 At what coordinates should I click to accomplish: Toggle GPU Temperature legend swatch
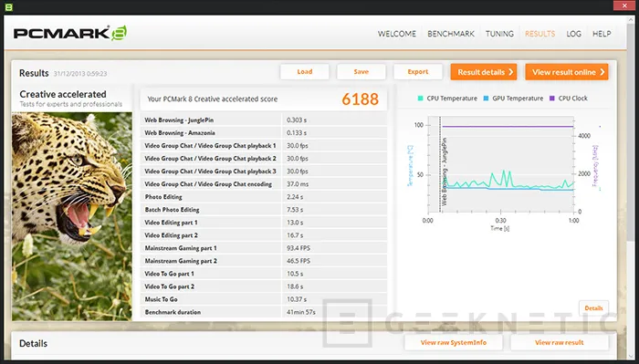coord(486,99)
